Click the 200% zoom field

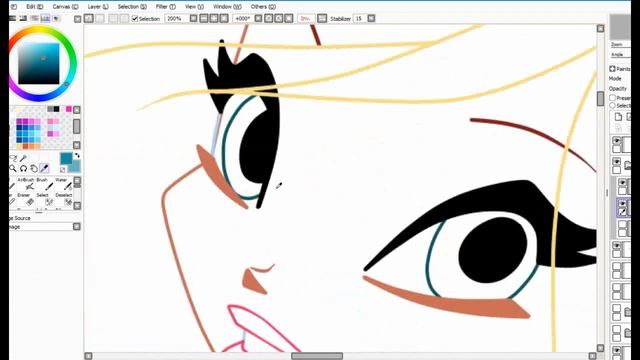point(177,18)
